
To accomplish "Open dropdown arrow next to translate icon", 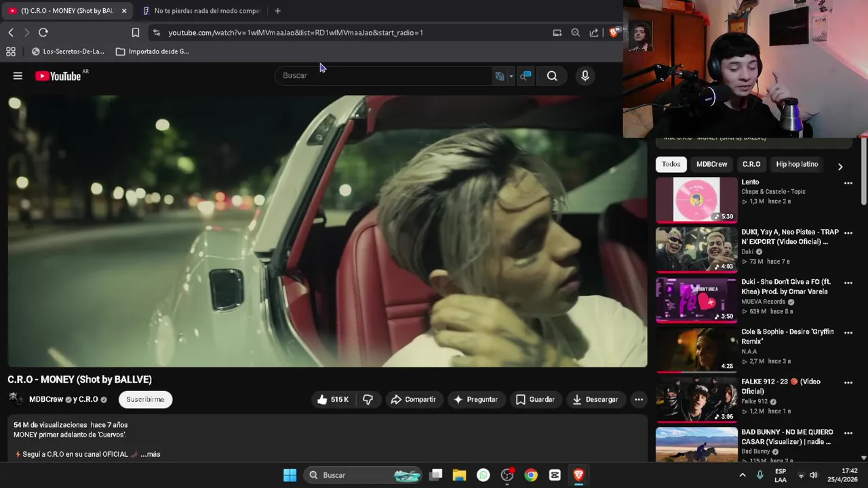I will pos(511,77).
